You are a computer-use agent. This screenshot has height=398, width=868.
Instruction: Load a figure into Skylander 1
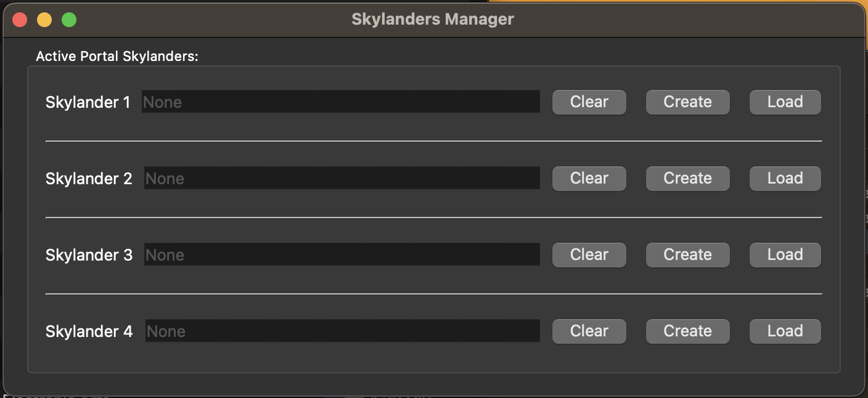coord(785,102)
